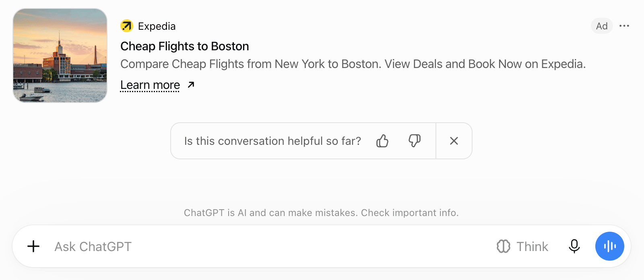Click the 'Is this conversation helpful so far?' text
The width and height of the screenshot is (644, 280).
tap(272, 141)
